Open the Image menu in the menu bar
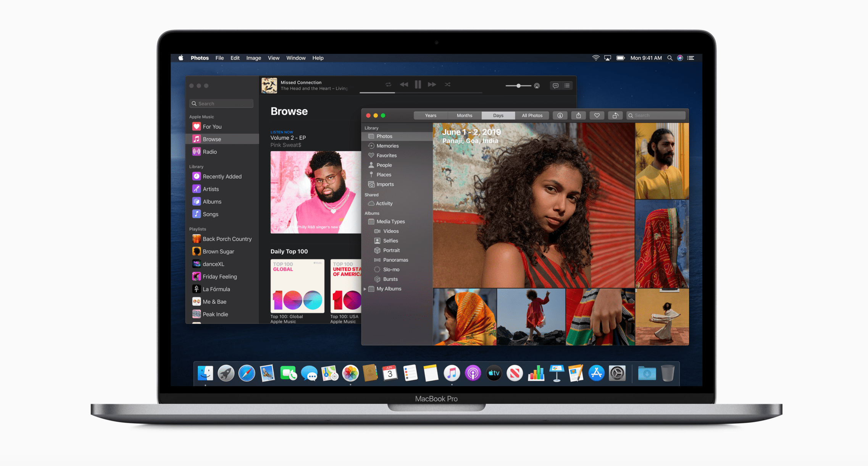The width and height of the screenshot is (868, 466). [253, 58]
